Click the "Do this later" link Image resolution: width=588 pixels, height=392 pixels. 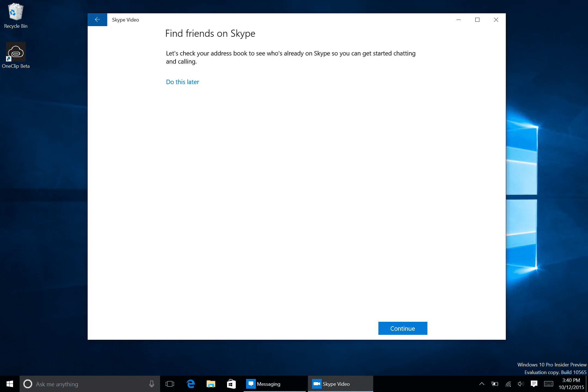(182, 82)
